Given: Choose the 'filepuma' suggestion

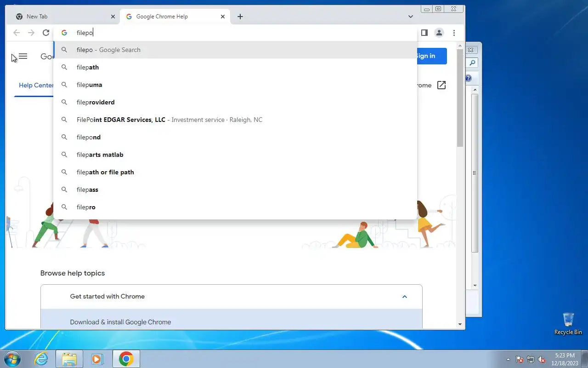Looking at the screenshot, I should point(235,85).
